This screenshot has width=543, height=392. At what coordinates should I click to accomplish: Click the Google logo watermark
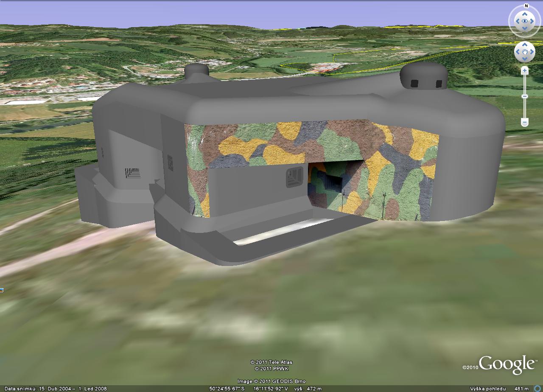(x=507, y=364)
